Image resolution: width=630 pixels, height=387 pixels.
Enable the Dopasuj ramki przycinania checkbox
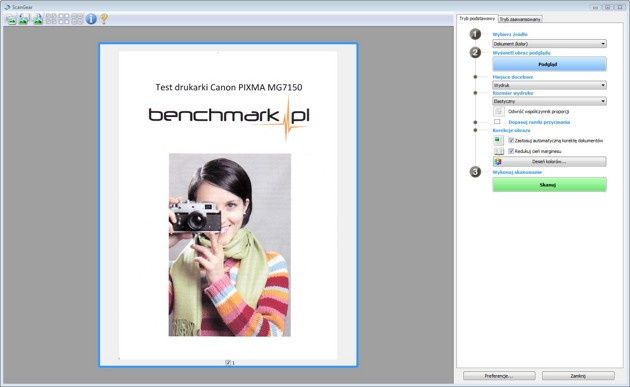click(x=497, y=122)
